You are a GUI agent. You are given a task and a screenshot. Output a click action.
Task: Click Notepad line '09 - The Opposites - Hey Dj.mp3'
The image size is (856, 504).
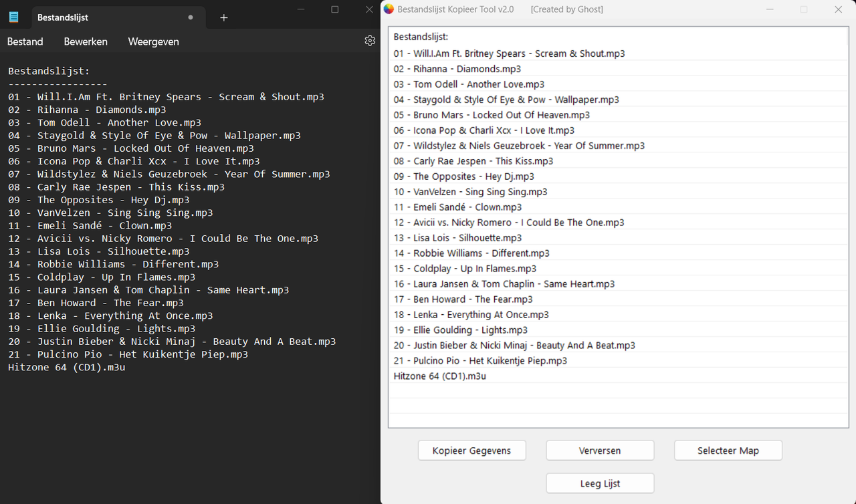(x=99, y=200)
